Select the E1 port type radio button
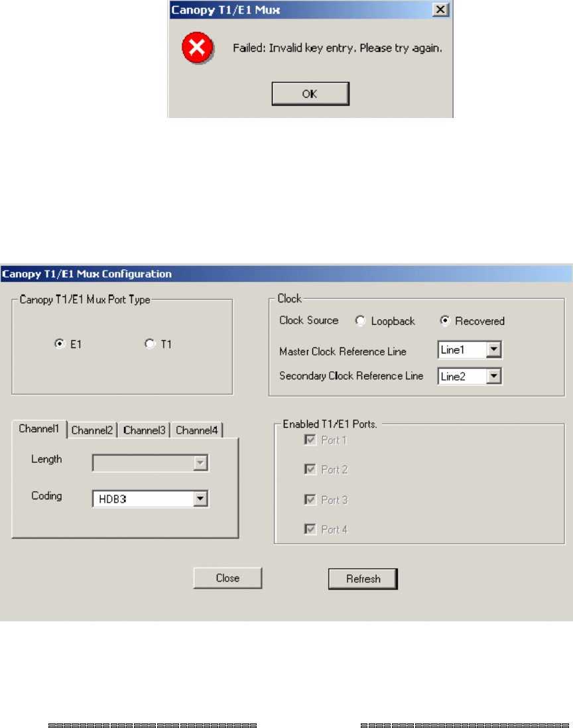The width and height of the screenshot is (573, 728). 60,343
